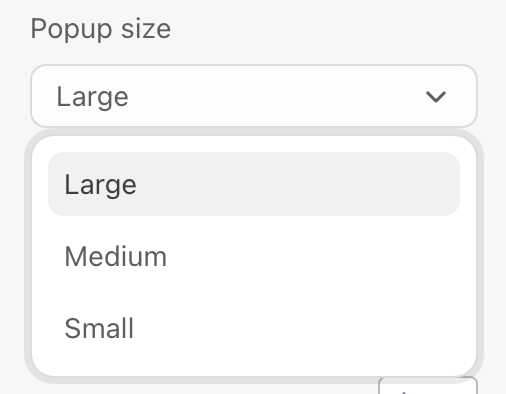The height and width of the screenshot is (394, 506).
Task: Set popup size to Medium
Action: [254, 256]
